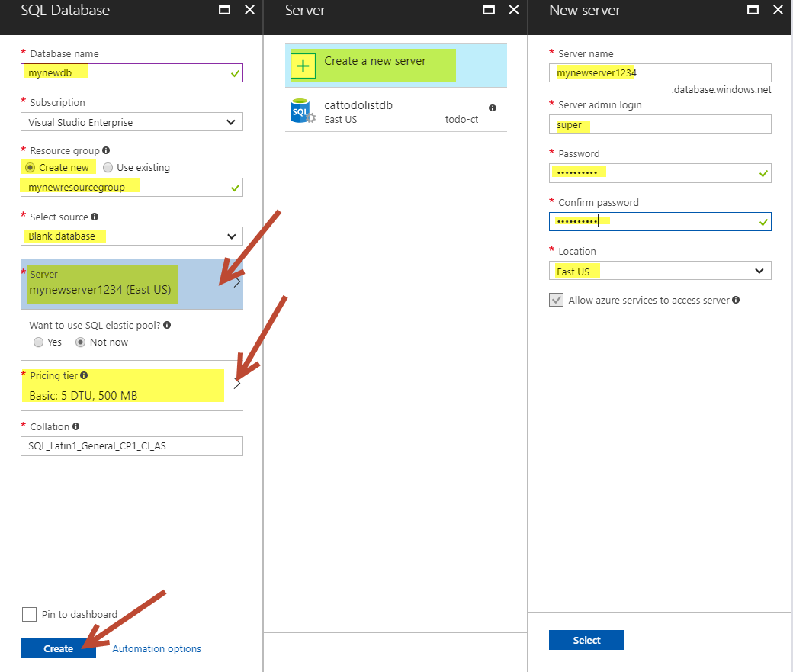Open the Automation options link
Image resolution: width=793 pixels, height=672 pixels.
(x=156, y=648)
